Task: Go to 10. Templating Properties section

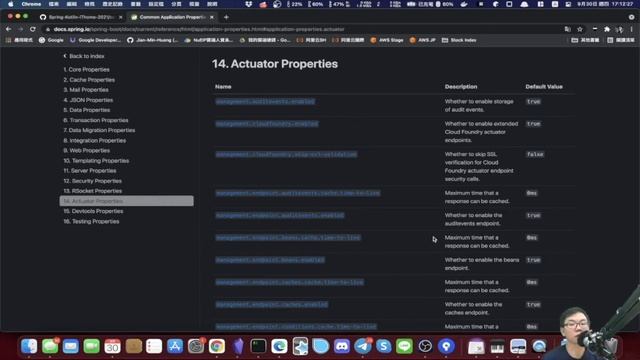Action: 96,161
